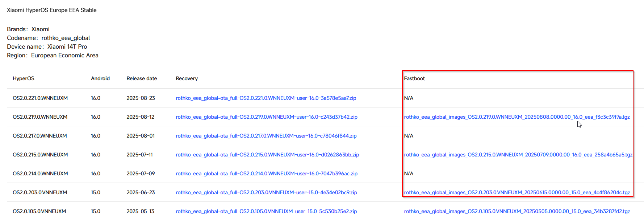The width and height of the screenshot is (644, 216).
Task: Download OS2.0.203.0.VNNEUXM recovery zip file
Action: click(x=266, y=192)
